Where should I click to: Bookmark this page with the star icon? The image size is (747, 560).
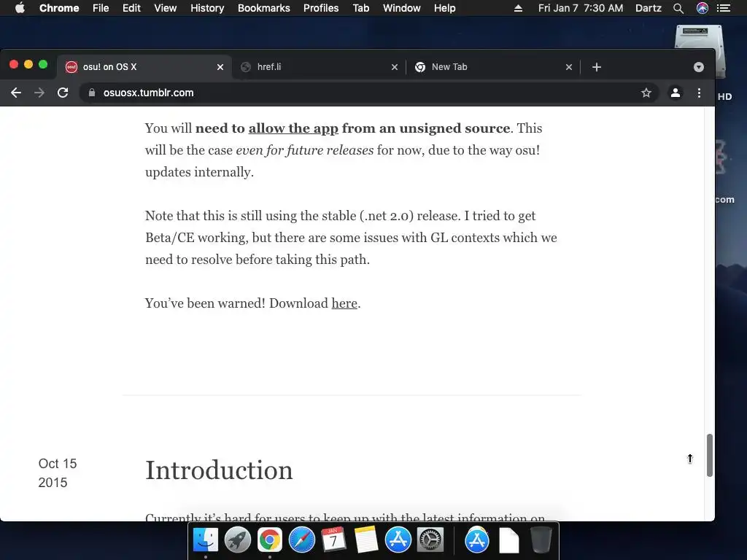tap(646, 93)
